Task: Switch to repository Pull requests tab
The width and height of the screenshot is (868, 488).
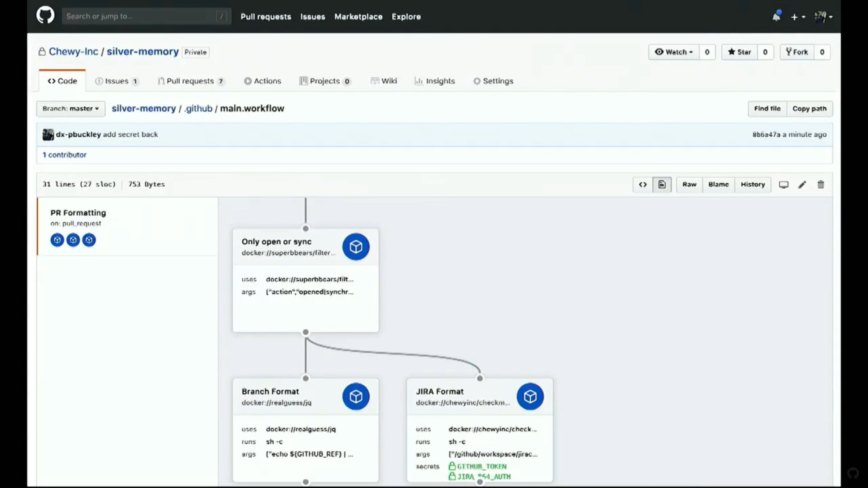Action: pyautogui.click(x=191, y=81)
